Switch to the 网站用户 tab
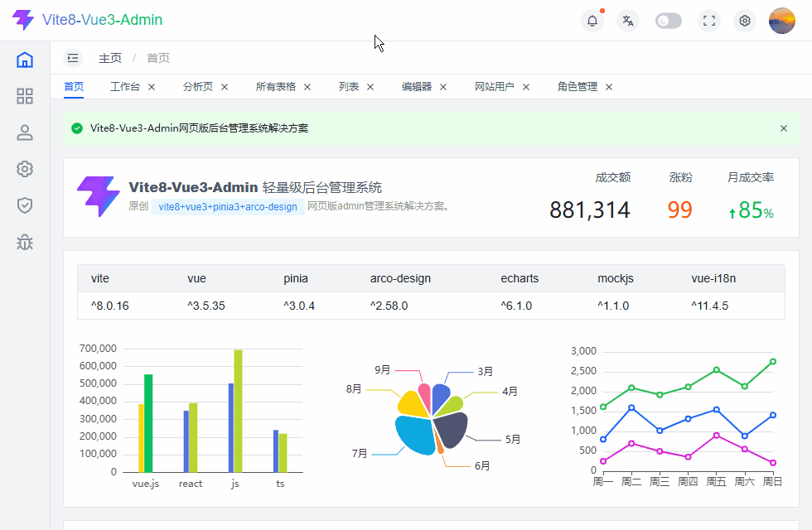Viewport: 812px width, 530px height. (495, 86)
